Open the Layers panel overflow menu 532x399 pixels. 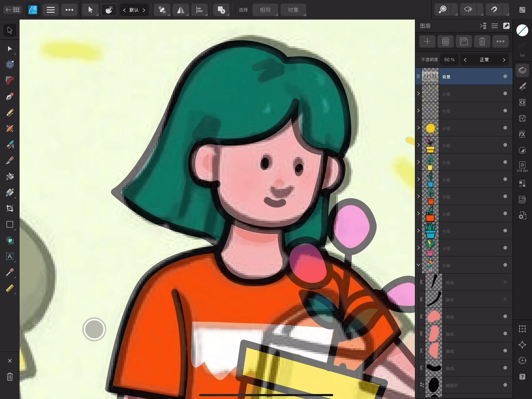pyautogui.click(x=501, y=41)
